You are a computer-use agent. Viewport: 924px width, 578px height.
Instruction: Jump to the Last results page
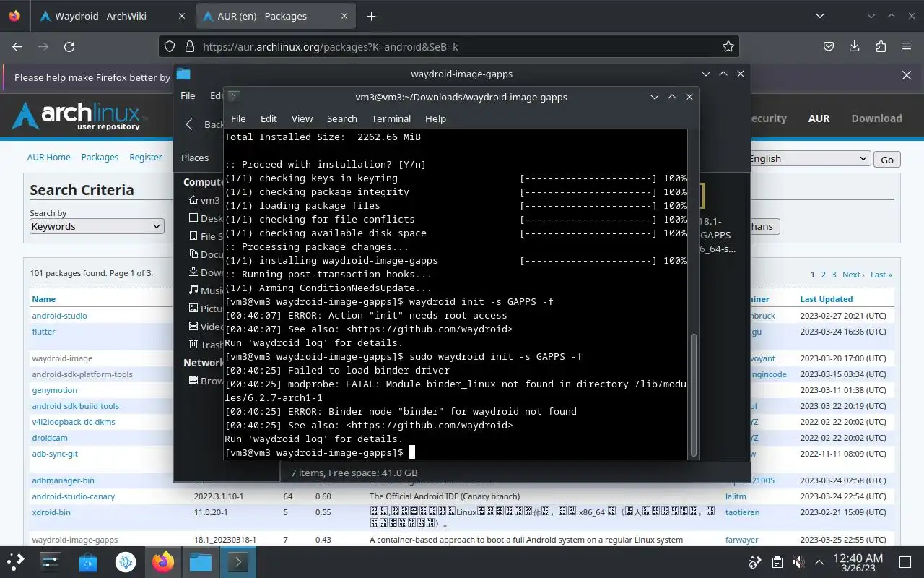tap(881, 275)
